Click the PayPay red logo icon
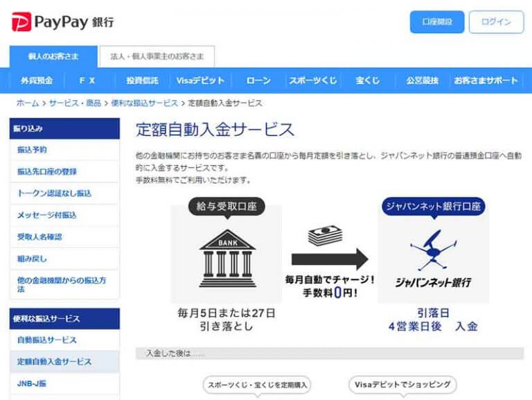Screen dimensions: 532x400 point(21,21)
